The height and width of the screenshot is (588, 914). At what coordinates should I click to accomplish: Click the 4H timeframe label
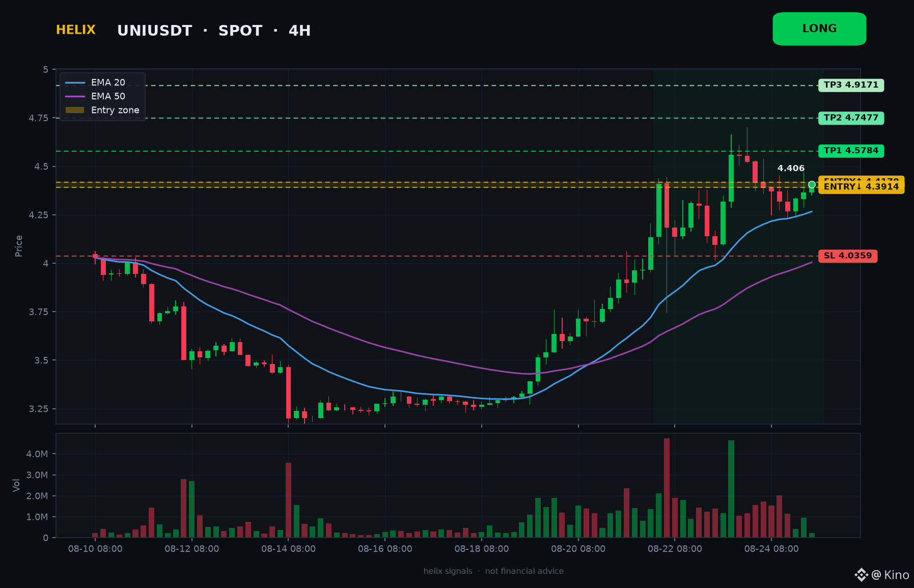pos(299,31)
